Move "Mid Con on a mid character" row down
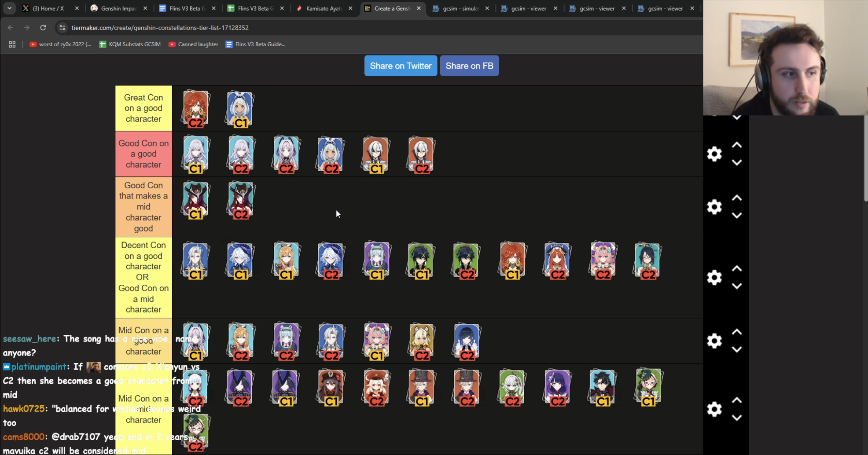The height and width of the screenshot is (455, 868). [x=737, y=418]
